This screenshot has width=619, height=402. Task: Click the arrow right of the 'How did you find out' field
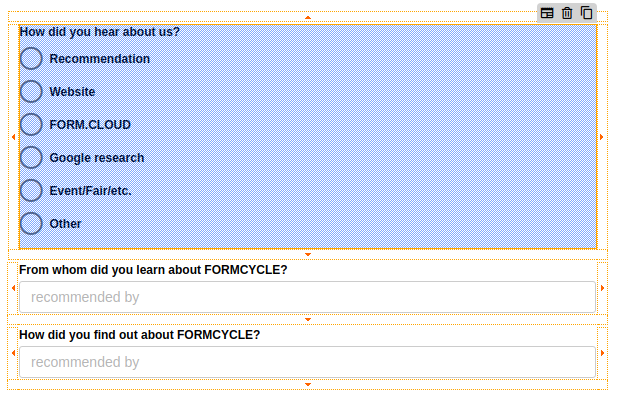click(x=602, y=353)
